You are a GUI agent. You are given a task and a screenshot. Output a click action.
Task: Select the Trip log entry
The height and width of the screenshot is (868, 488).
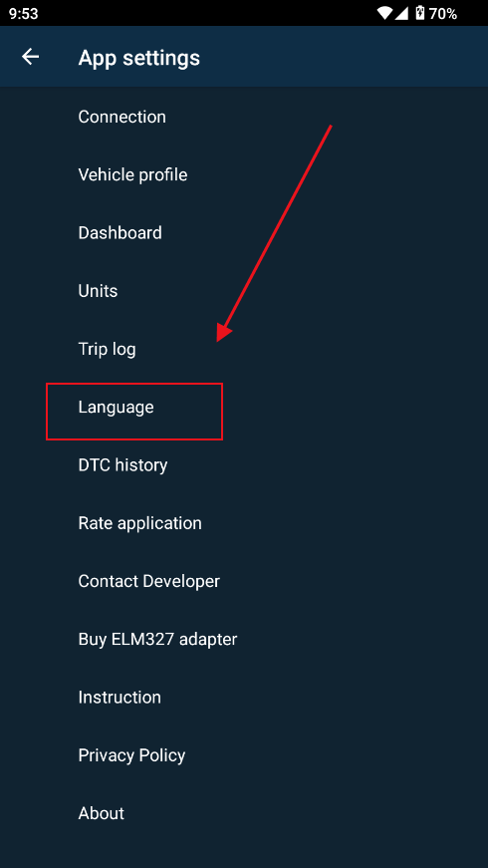tap(244, 350)
